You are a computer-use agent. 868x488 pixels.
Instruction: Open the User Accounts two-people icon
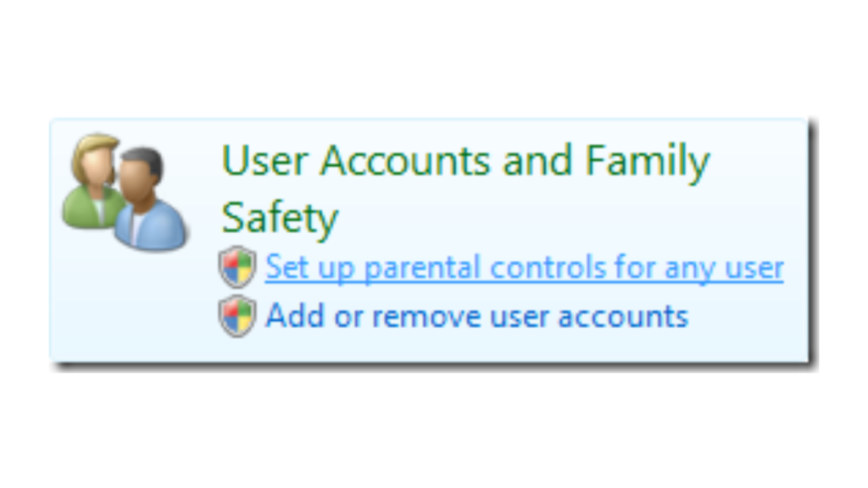coord(125,192)
